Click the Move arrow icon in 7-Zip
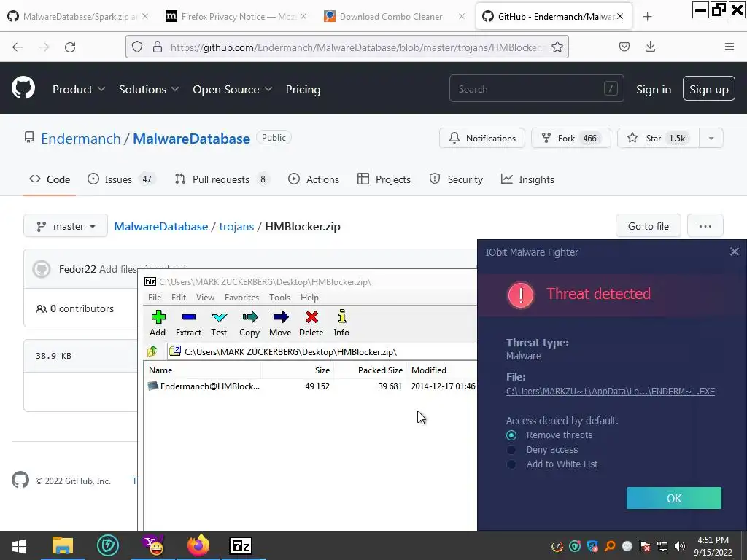Viewport: 747px width, 560px height. pos(280,323)
